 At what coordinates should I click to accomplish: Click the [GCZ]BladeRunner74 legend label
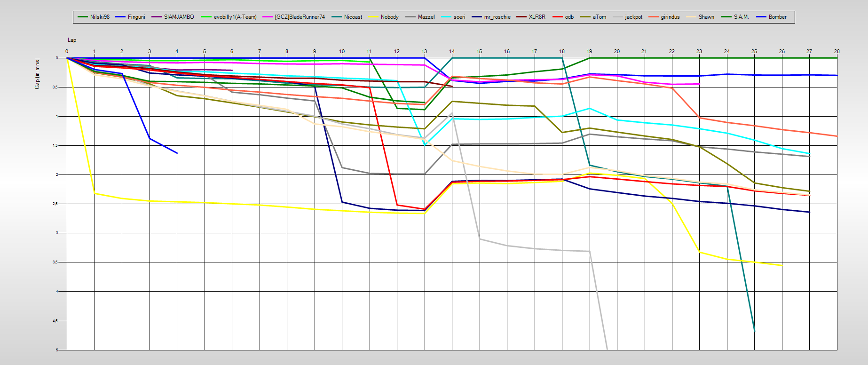[300, 17]
